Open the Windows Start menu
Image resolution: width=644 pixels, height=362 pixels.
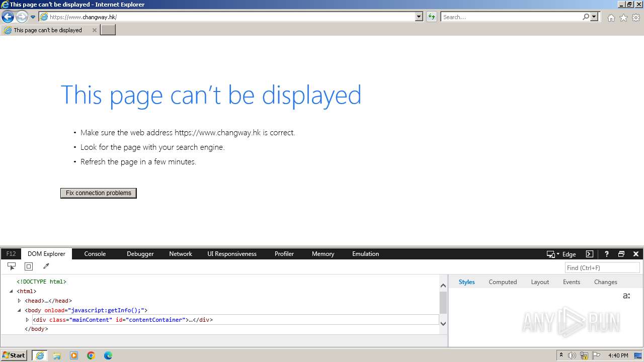tap(14, 355)
